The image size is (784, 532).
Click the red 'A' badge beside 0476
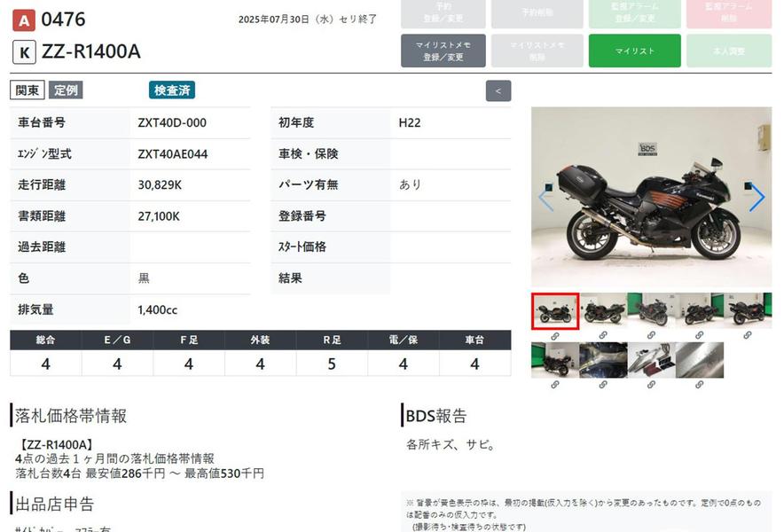point(24,20)
